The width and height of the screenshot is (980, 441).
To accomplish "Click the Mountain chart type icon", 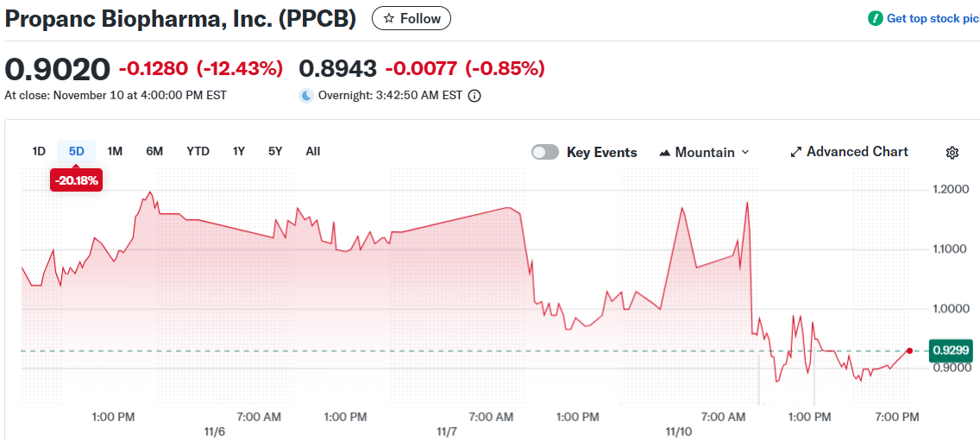I will pos(664,153).
